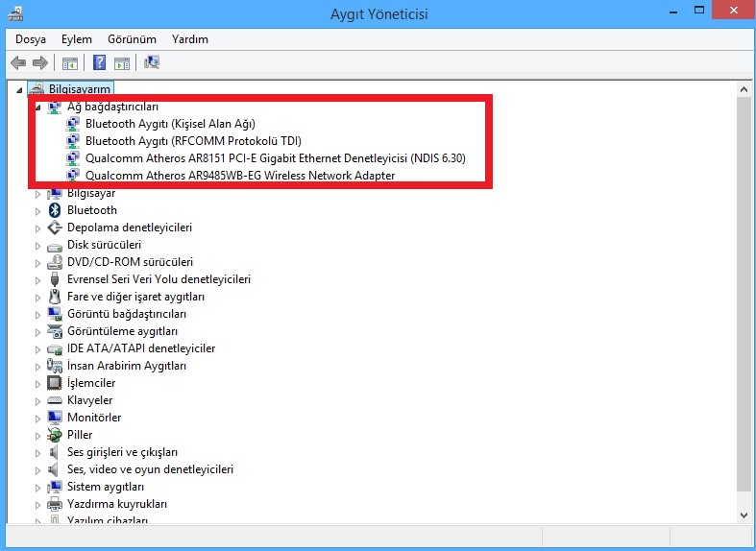Click the Bluetooth category icon
The height and width of the screenshot is (551, 756).
[55, 210]
